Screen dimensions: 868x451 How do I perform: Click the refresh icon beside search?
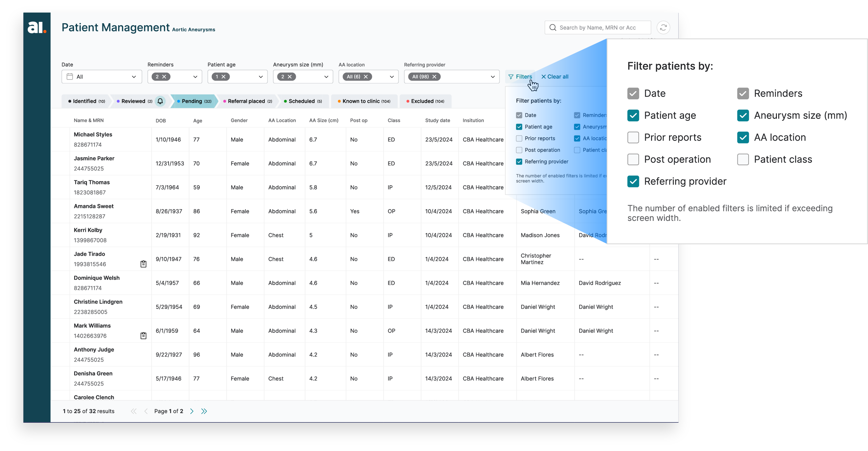point(663,28)
